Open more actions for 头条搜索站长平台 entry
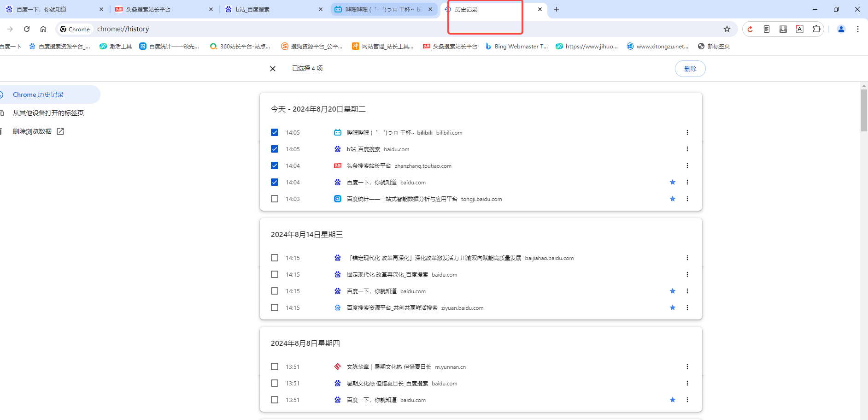Screen dimensions: 868x420 click(x=687, y=166)
